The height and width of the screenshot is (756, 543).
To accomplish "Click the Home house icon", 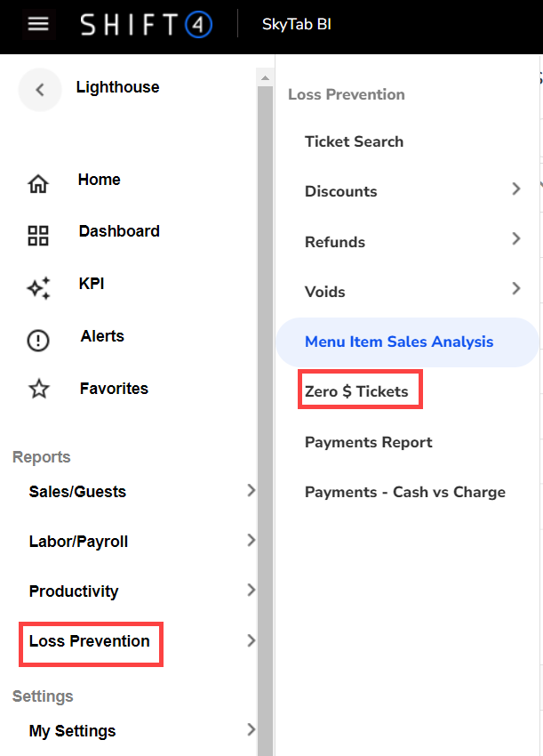I will coord(38,184).
